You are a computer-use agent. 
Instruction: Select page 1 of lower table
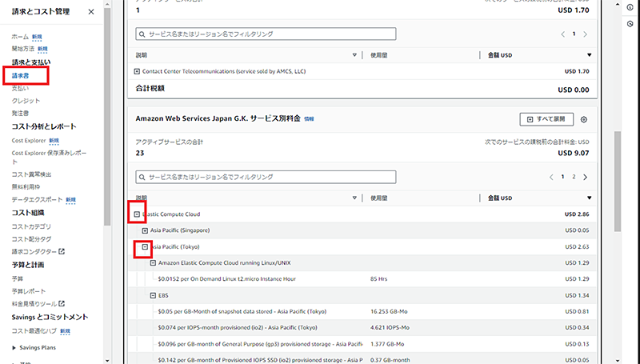(562, 177)
